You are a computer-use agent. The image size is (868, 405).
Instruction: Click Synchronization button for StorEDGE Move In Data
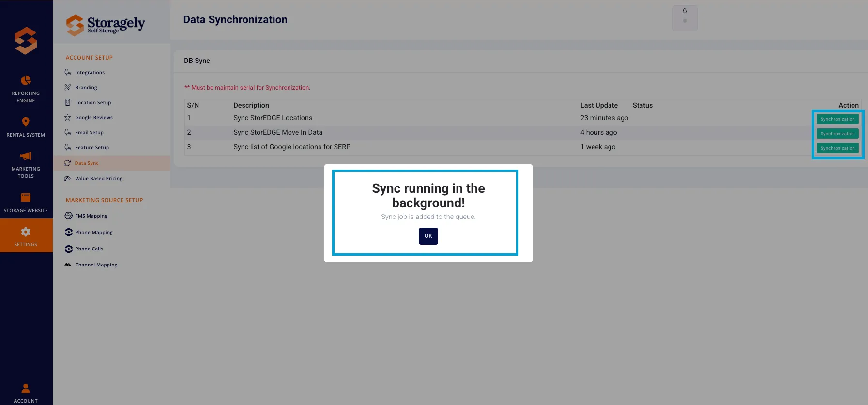click(x=838, y=134)
